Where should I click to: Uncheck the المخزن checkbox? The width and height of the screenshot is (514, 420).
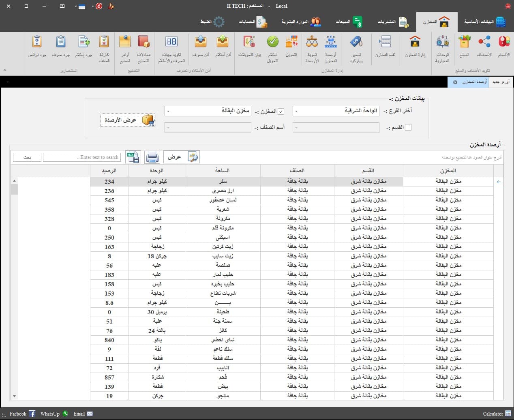click(x=281, y=111)
